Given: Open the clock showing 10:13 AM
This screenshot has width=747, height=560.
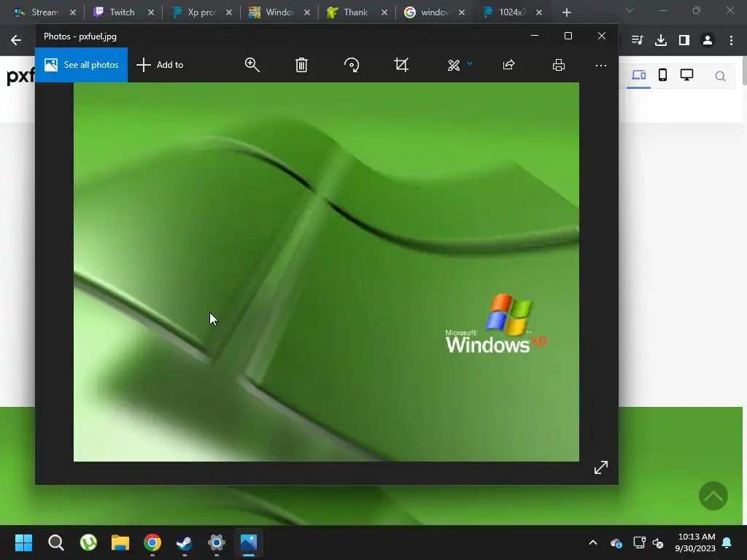Looking at the screenshot, I should [x=695, y=542].
